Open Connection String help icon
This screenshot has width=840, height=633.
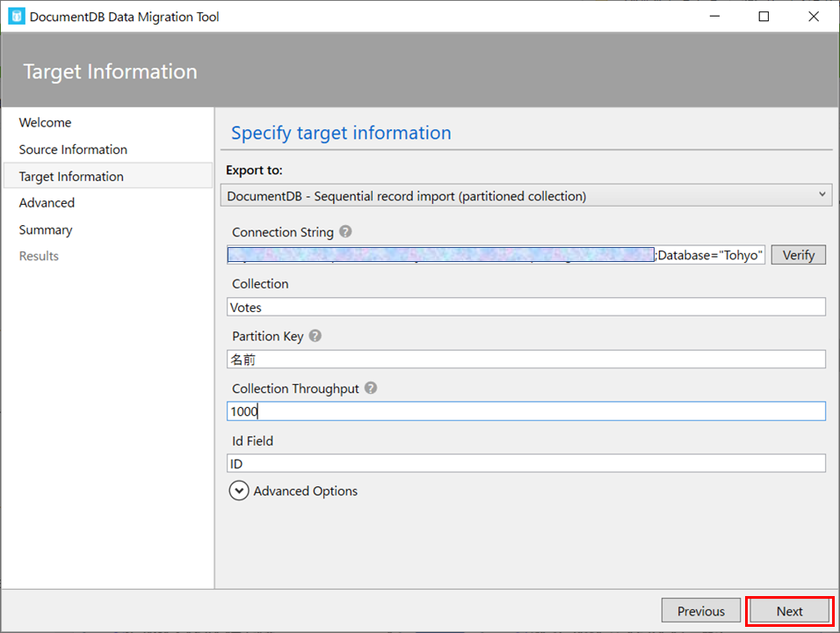(345, 231)
